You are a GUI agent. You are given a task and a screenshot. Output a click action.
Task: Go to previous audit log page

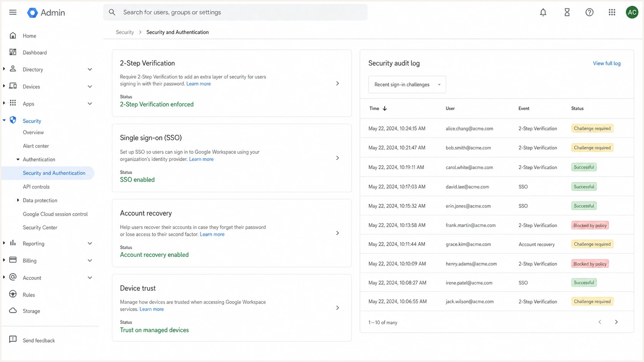(600, 322)
